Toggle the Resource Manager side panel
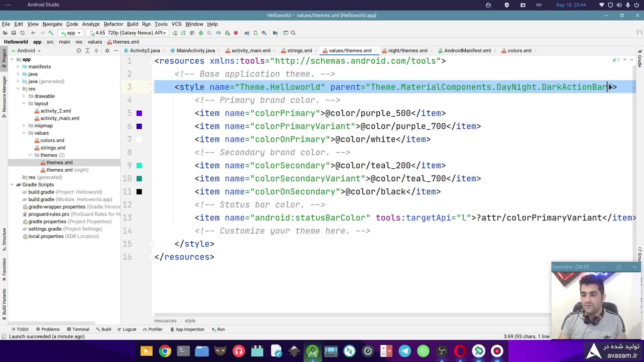Screen dimensions: 644x362 [4, 96]
